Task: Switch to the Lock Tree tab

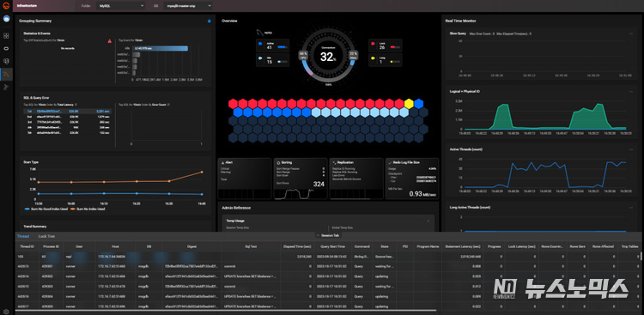Action: click(46, 236)
